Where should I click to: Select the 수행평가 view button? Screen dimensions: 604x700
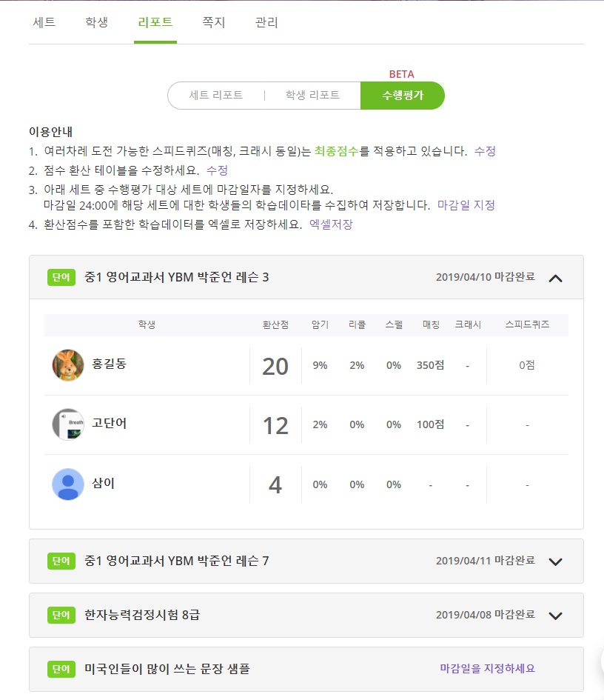403,96
